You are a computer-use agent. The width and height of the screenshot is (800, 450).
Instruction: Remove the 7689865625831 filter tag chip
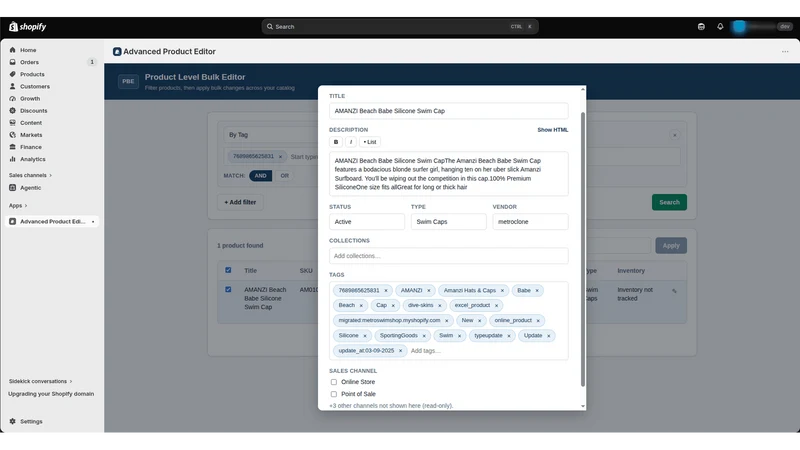280,157
